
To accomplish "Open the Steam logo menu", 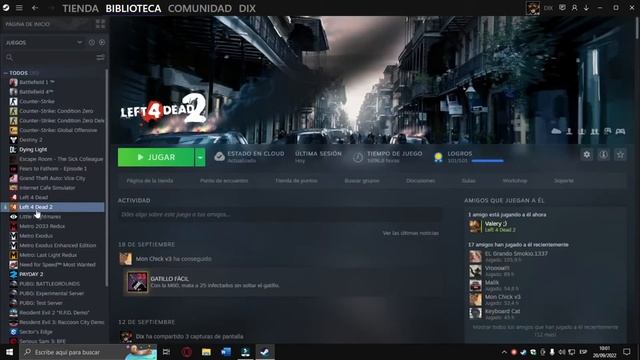I will click(x=6, y=8).
